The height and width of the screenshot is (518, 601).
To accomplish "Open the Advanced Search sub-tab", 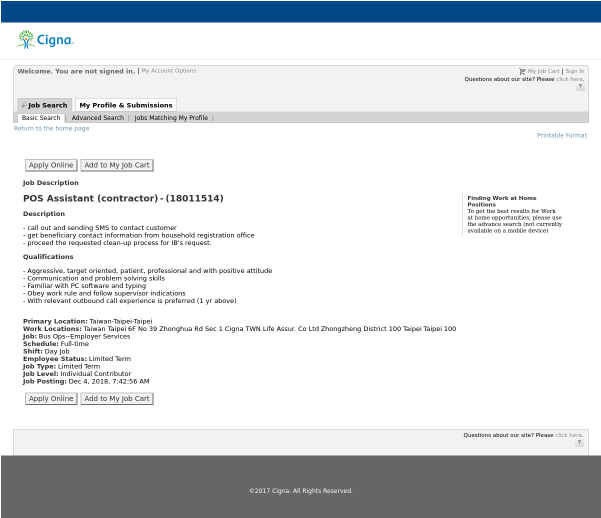I will click(98, 118).
